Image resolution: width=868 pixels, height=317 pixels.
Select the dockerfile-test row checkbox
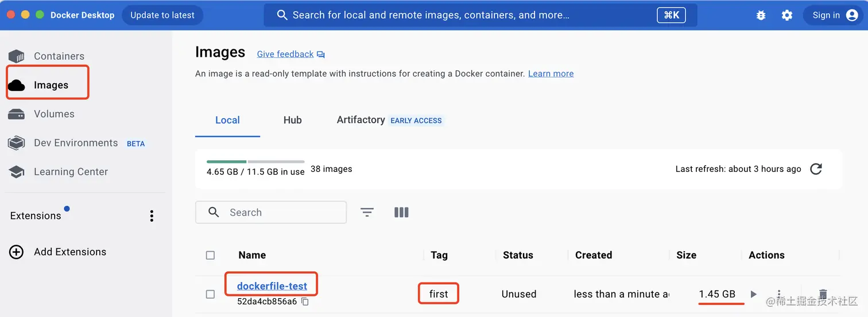pyautogui.click(x=210, y=294)
